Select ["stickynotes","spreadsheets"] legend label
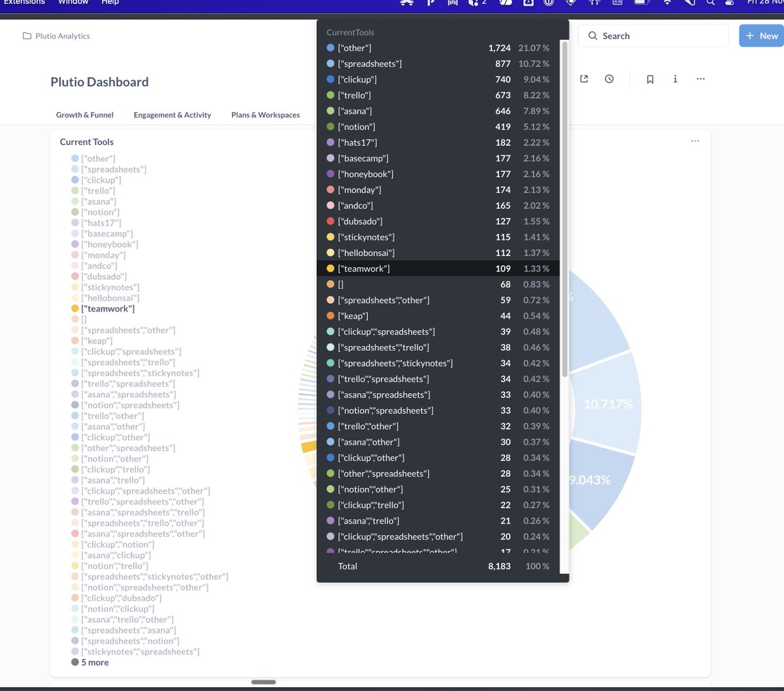This screenshot has width=784, height=691. click(140, 652)
